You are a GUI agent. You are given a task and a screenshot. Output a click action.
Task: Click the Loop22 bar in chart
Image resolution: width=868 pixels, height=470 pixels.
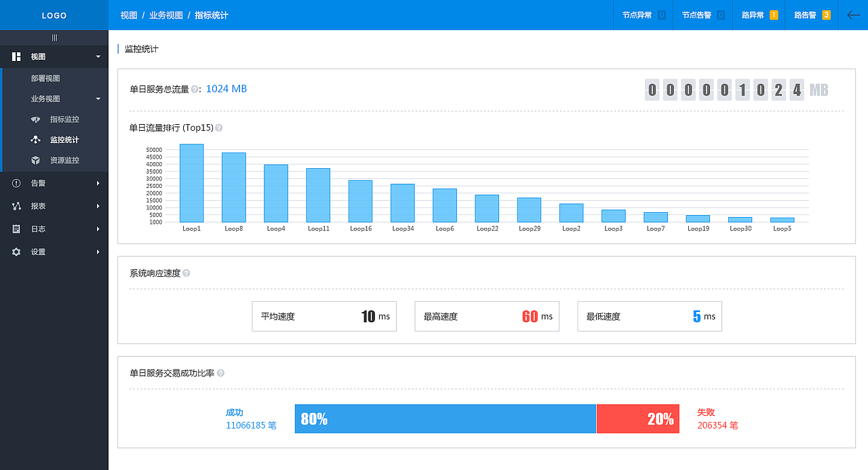(487, 208)
